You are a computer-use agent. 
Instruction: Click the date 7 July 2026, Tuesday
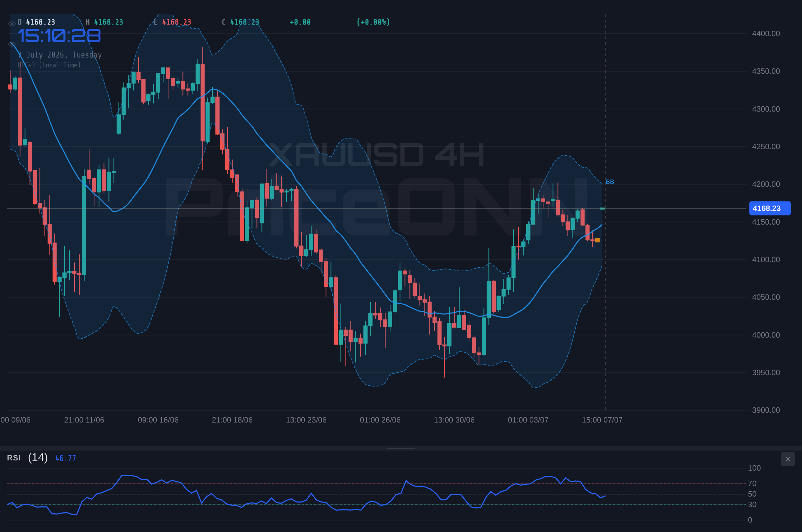(x=60, y=55)
